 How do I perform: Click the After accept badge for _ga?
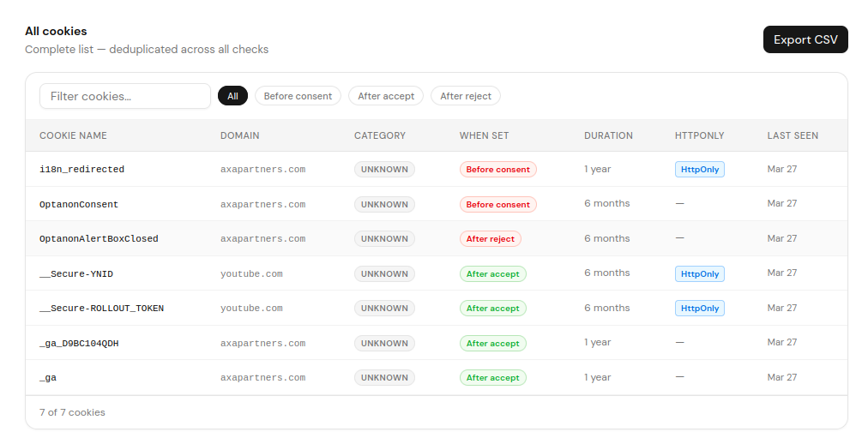click(x=492, y=378)
